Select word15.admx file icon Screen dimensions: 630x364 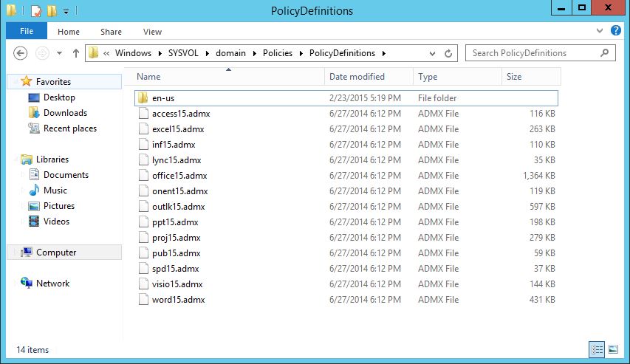coord(143,299)
